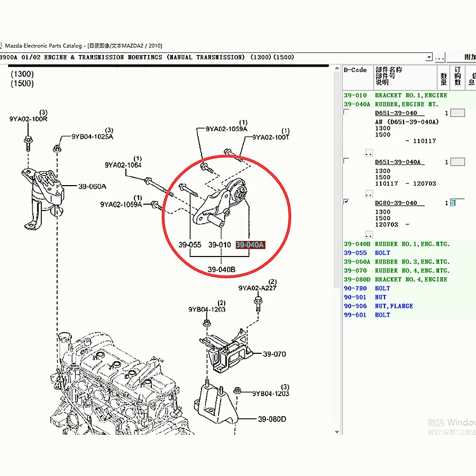Click the 39-080D callout in the diagram
This screenshot has width=476, height=476.
click(x=272, y=419)
